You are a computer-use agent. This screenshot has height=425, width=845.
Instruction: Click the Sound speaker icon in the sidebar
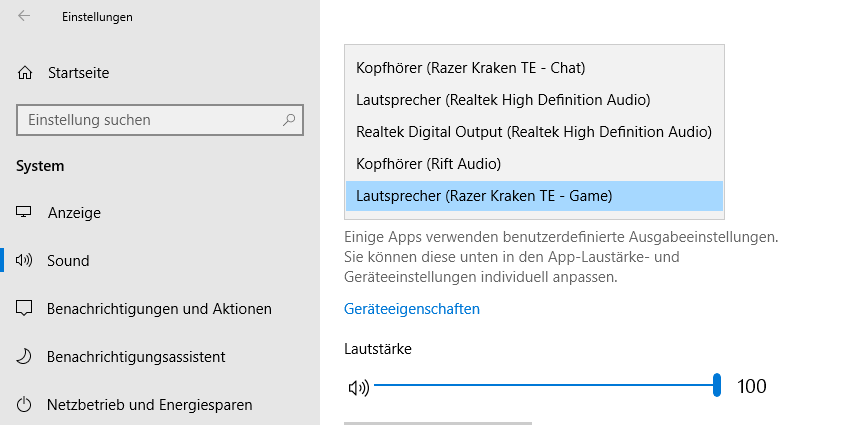point(24,261)
